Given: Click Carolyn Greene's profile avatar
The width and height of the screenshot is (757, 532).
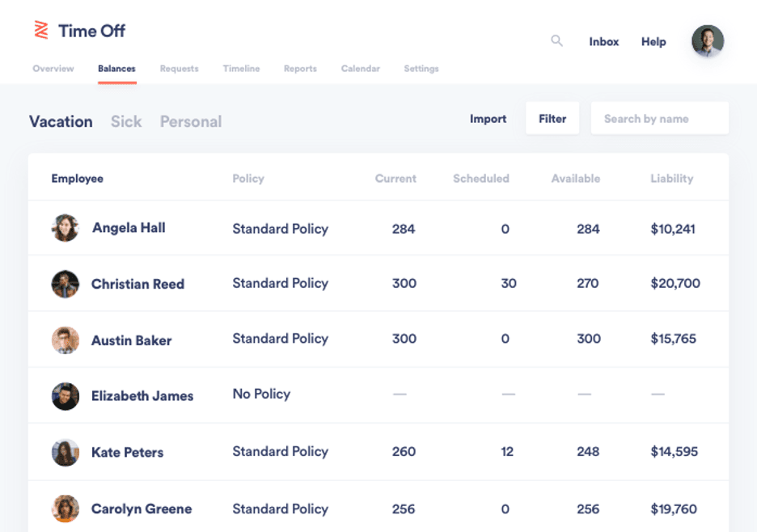Looking at the screenshot, I should 65,509.
